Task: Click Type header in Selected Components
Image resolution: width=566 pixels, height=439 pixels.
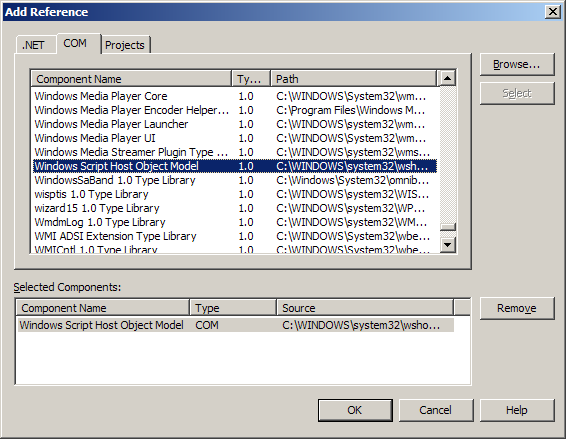Action: pos(233,308)
